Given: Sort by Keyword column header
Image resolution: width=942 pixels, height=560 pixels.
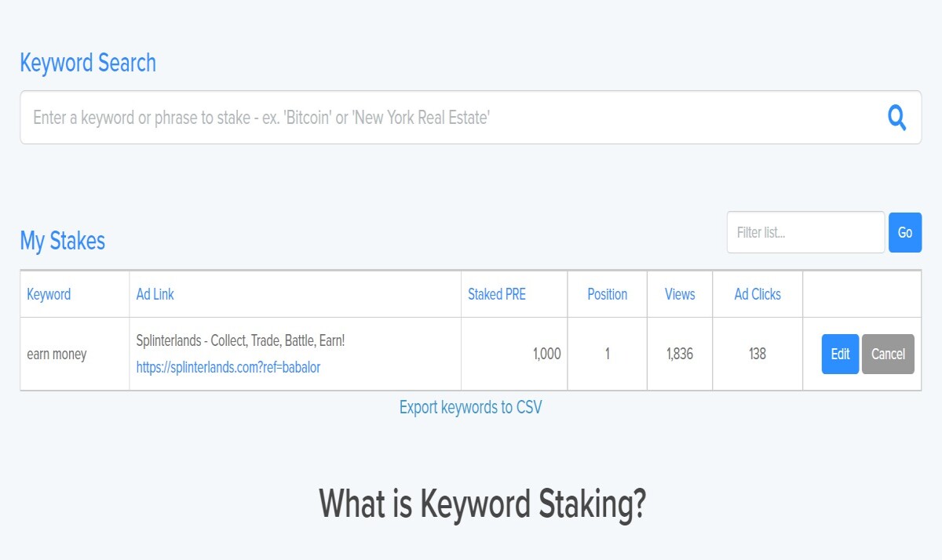Looking at the screenshot, I should coord(49,294).
